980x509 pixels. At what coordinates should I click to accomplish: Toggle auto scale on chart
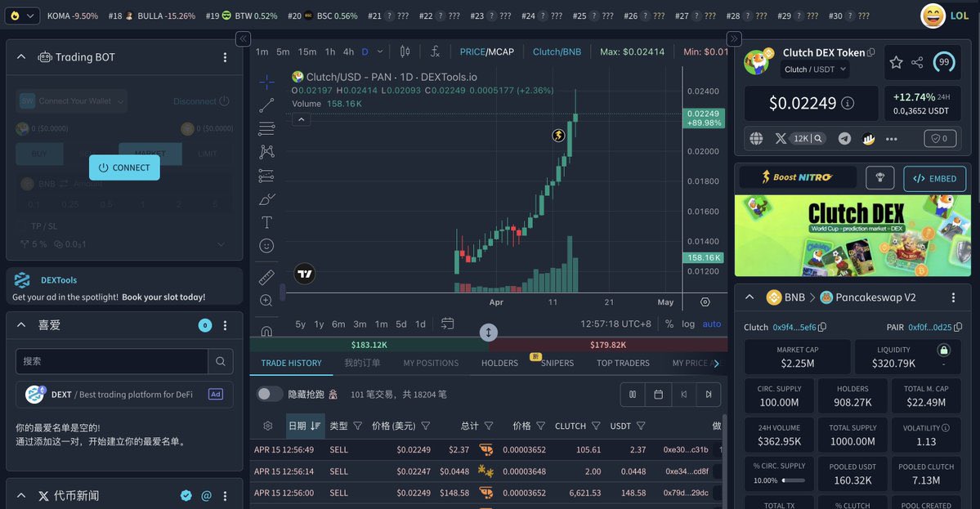(x=712, y=324)
